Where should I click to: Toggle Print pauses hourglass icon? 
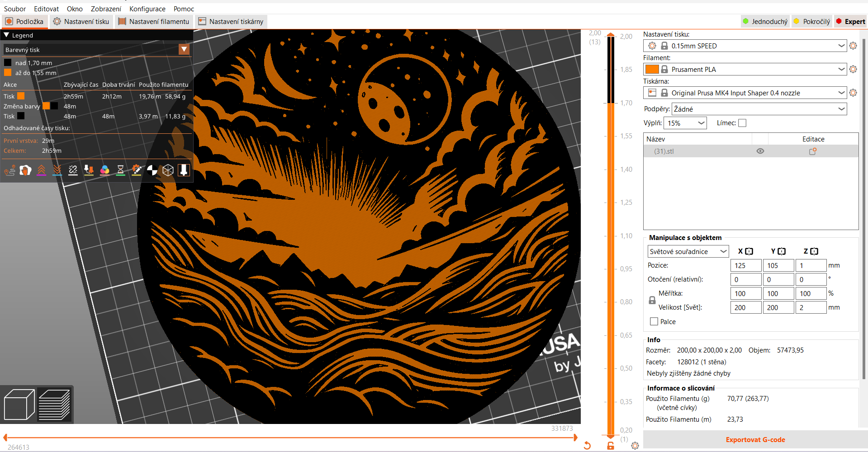tap(120, 170)
